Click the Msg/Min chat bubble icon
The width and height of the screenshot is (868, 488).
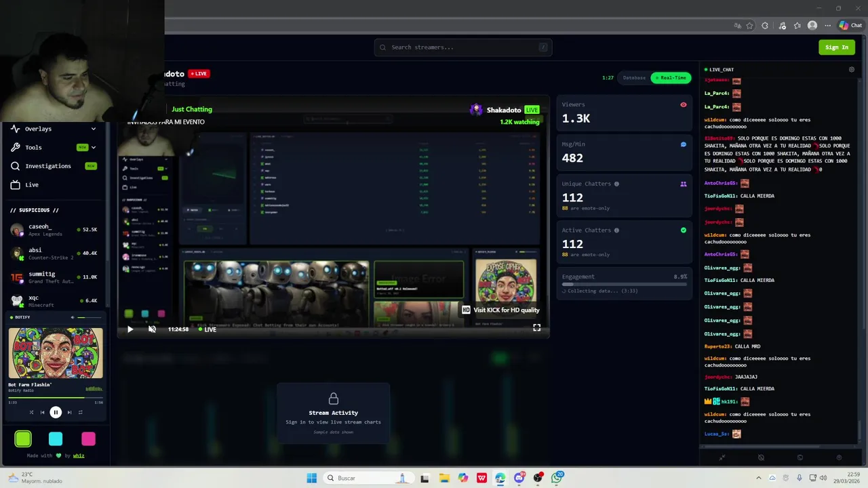(684, 144)
